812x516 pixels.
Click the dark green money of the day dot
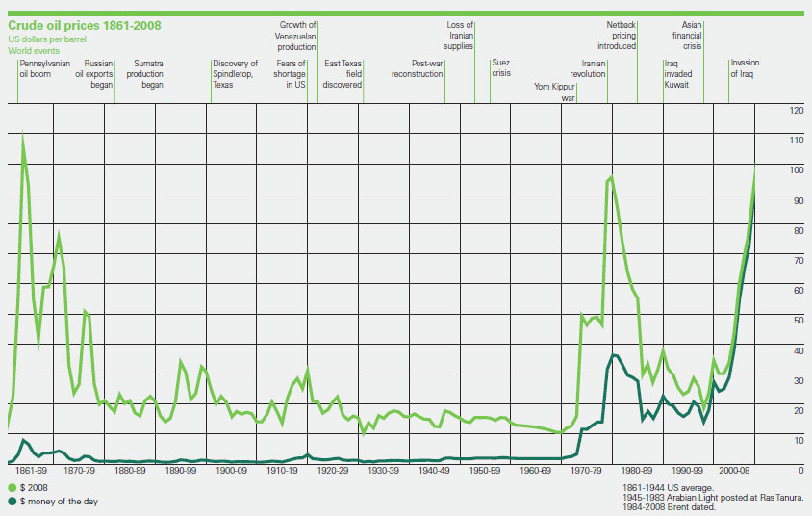click(12, 502)
